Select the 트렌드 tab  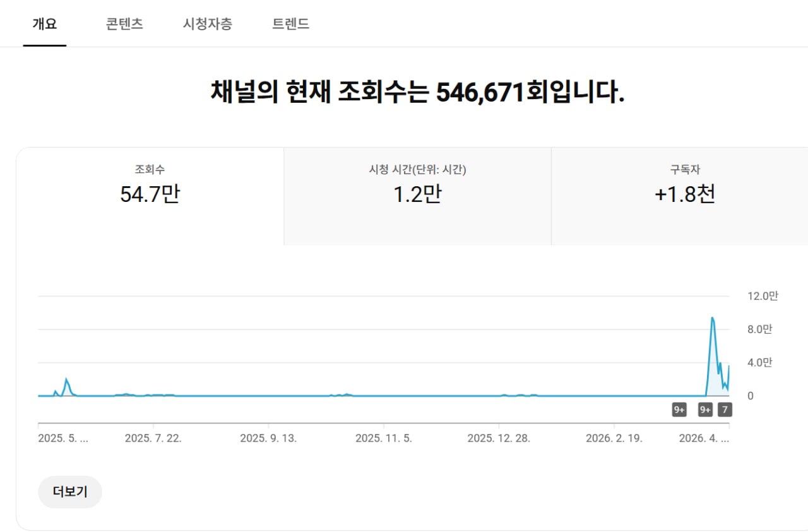290,24
